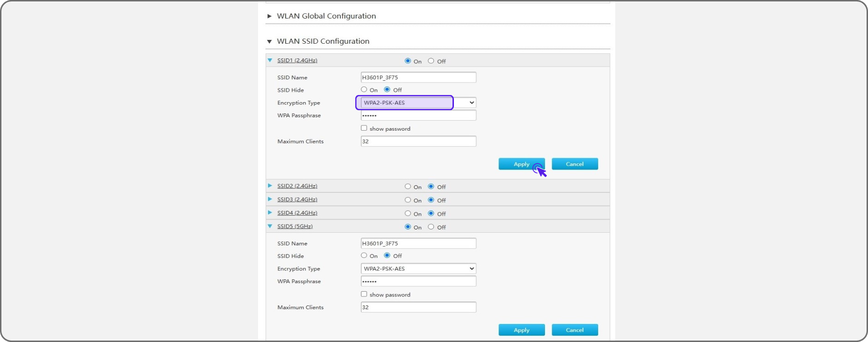
Task: Expand SSID3 (2.4GHz) triangle
Action: [x=270, y=199]
